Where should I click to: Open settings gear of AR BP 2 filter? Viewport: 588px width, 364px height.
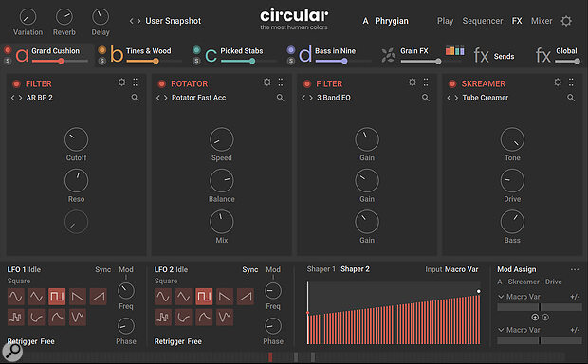point(121,82)
